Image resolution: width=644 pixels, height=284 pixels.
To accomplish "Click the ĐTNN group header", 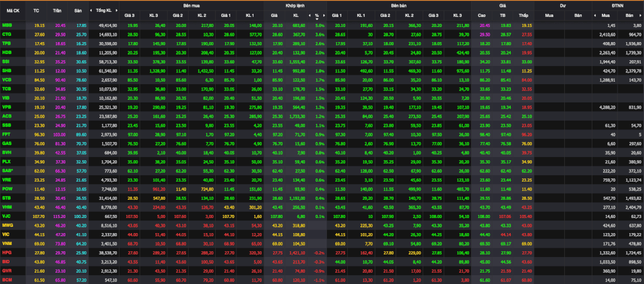I will tap(618, 6).
